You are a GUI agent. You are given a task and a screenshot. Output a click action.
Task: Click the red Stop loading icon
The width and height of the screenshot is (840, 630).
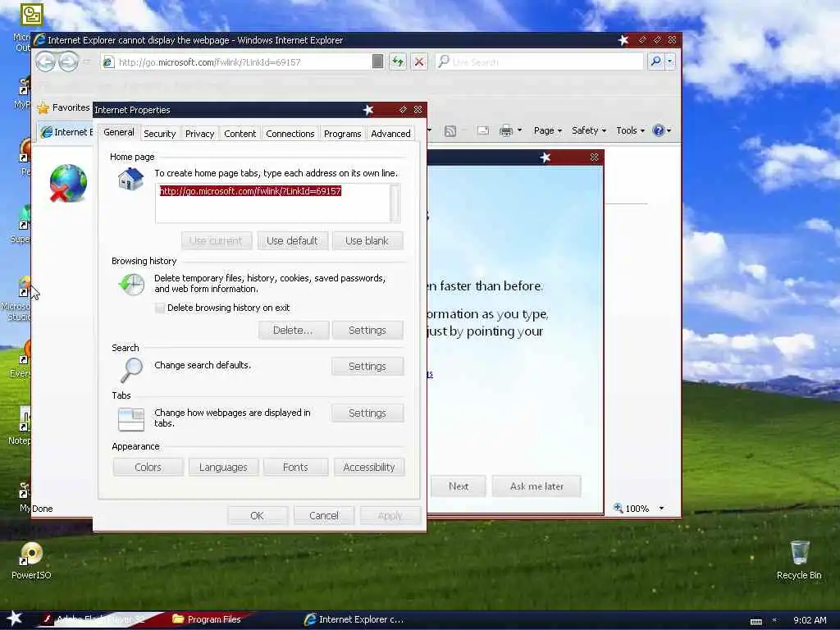[x=419, y=62]
